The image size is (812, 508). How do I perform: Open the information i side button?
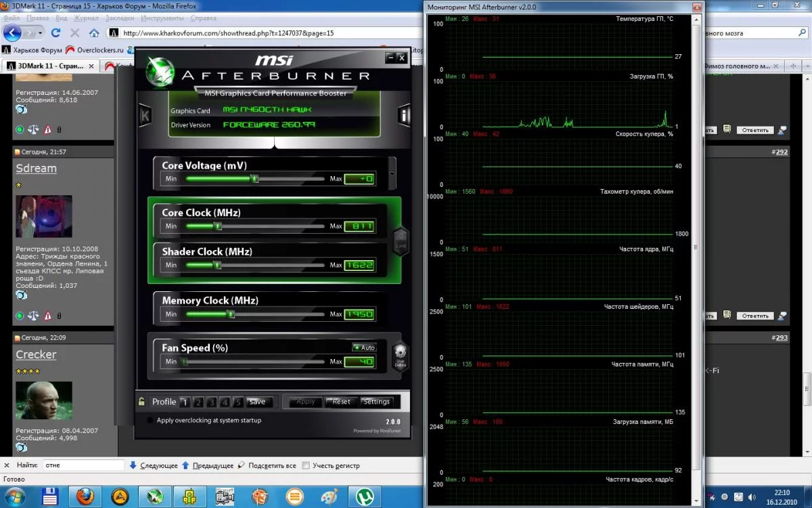tap(404, 115)
